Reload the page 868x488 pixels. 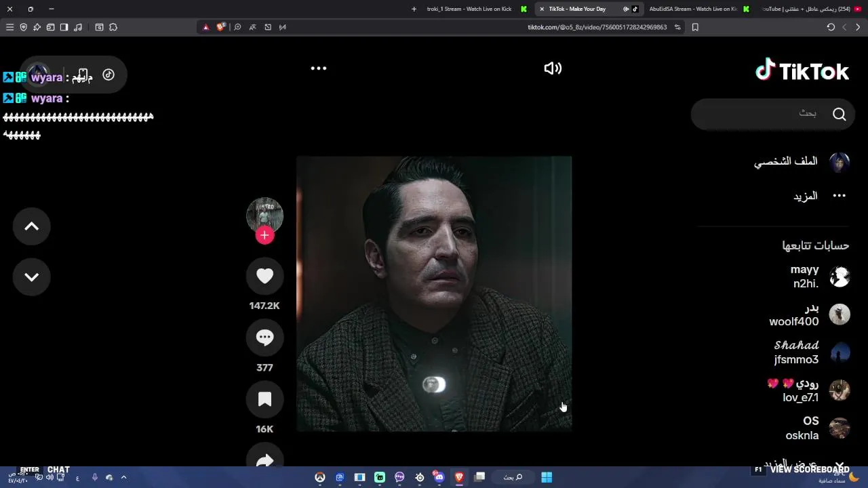pyautogui.click(x=831, y=27)
